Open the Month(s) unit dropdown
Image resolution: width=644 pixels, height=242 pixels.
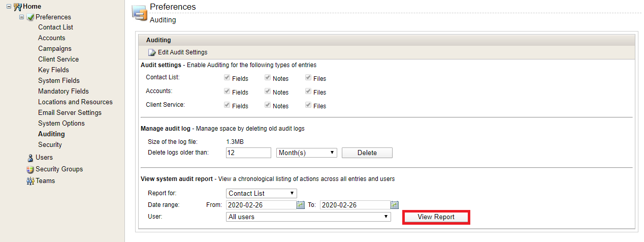click(307, 153)
